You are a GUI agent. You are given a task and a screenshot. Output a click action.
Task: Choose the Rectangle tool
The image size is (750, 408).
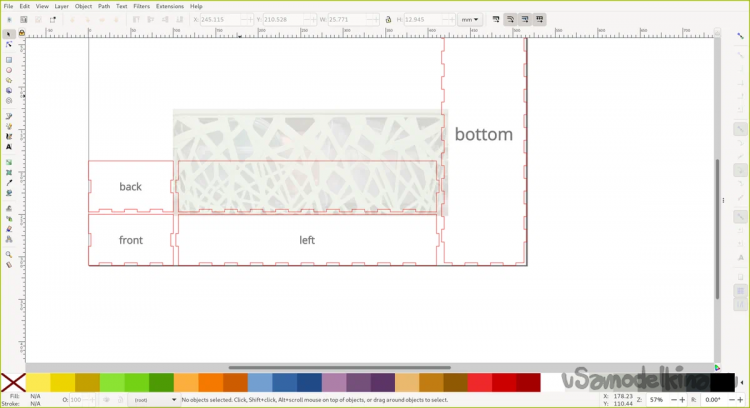coord(9,59)
